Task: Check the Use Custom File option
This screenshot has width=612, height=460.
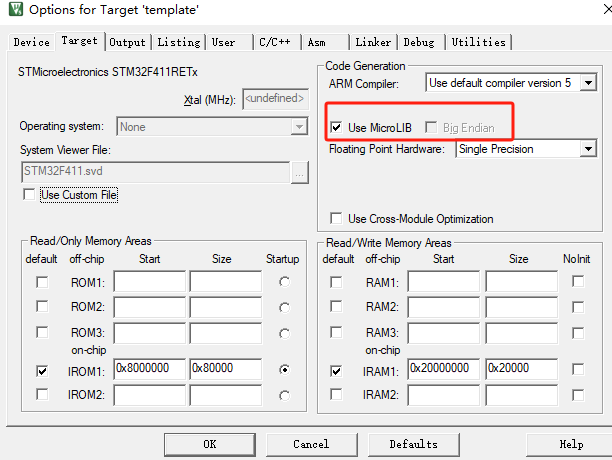Action: [x=29, y=195]
